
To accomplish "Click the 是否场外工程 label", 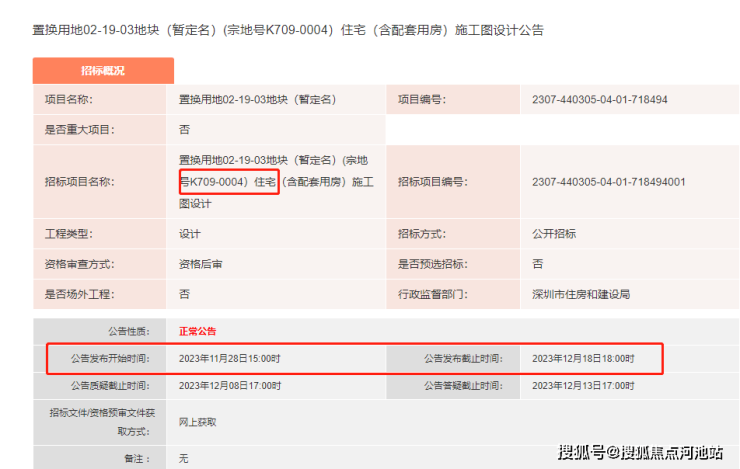I will (80, 294).
